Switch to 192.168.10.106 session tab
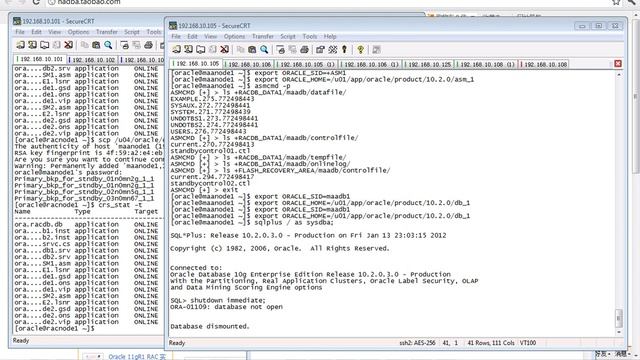The height and width of the screenshot is (360, 640). click(249, 64)
